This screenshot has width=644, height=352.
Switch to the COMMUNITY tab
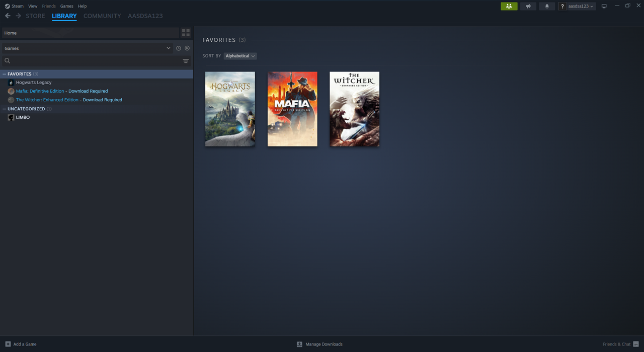coord(102,16)
